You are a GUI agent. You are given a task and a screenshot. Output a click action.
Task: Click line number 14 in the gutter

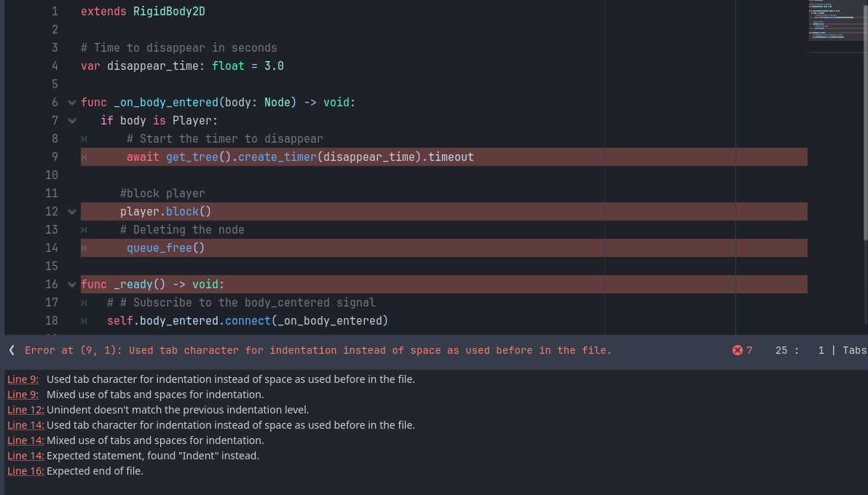(52, 248)
